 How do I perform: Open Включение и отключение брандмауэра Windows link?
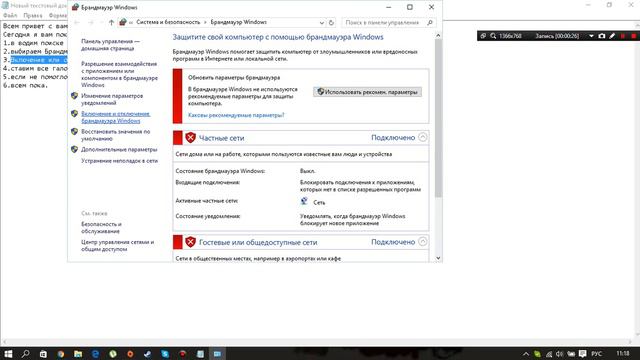click(116, 117)
